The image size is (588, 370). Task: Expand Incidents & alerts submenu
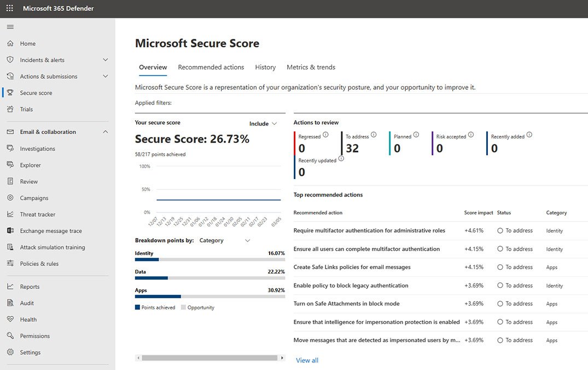click(106, 60)
